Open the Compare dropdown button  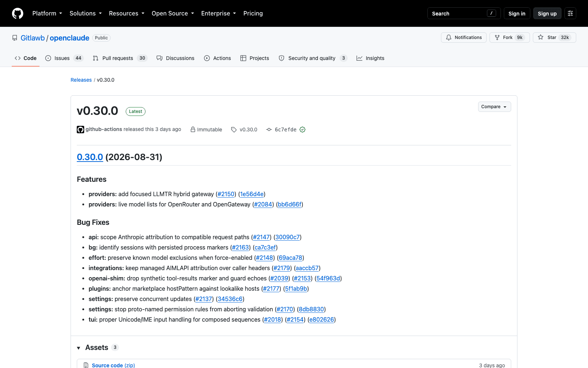494,107
